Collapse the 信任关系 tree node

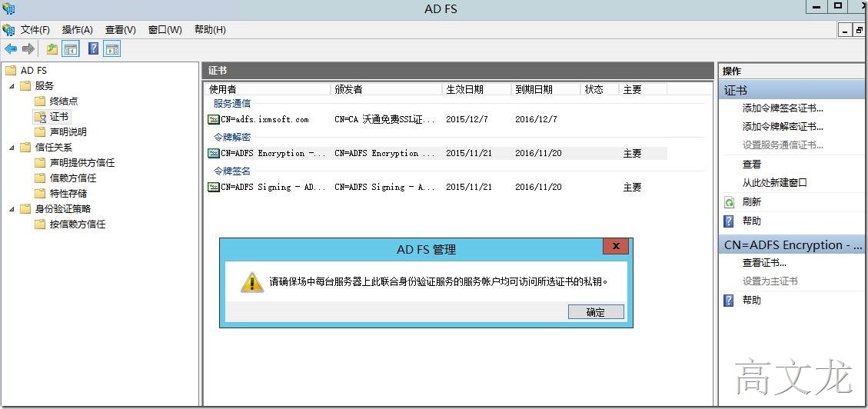point(12,147)
